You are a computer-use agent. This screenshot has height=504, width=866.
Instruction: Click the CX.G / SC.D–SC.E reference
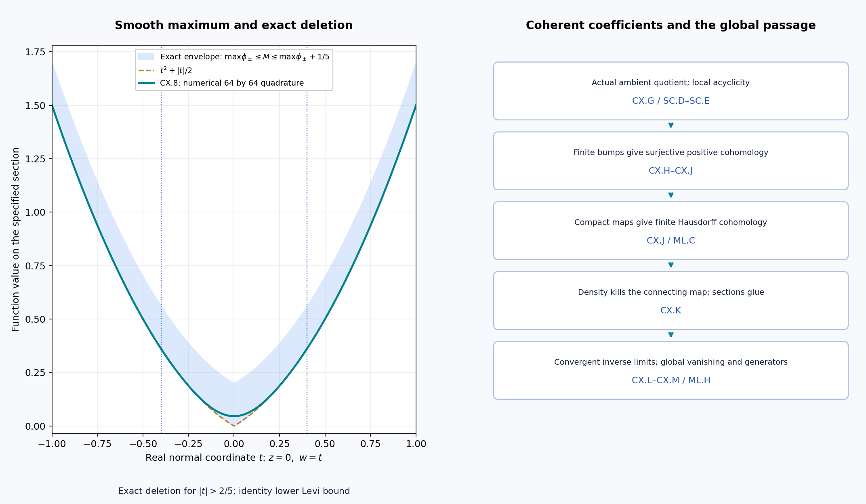[671, 101]
